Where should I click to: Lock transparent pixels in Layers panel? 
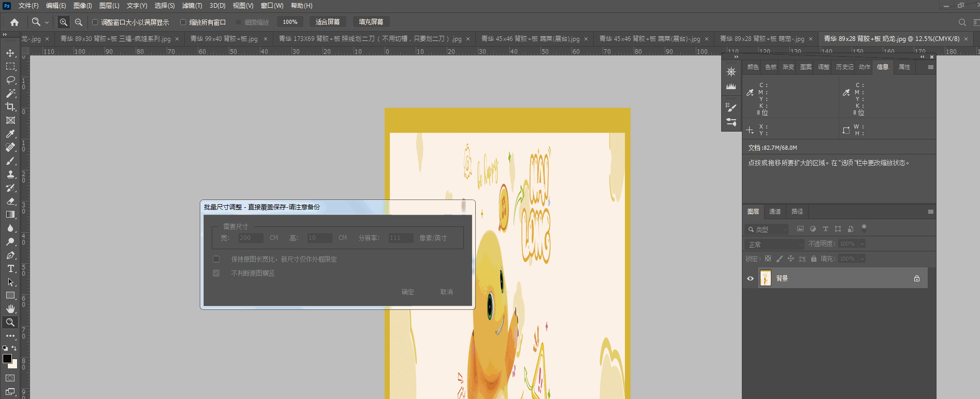coord(768,259)
